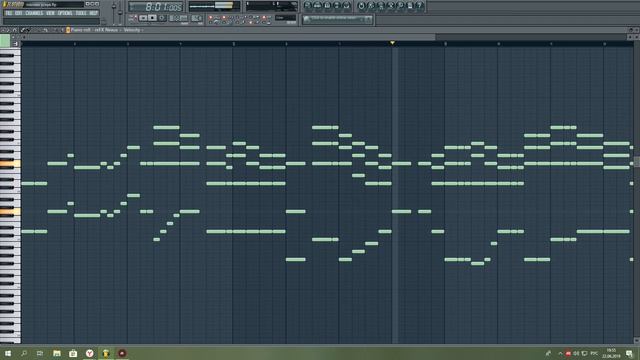Click the transport Record button
Screen dimensions: 640x360
click(162, 18)
